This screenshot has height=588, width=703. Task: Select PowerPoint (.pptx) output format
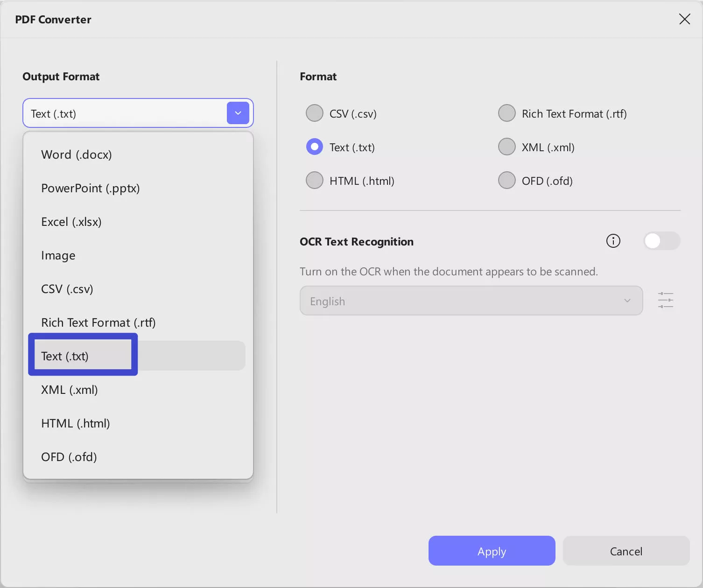(x=90, y=188)
